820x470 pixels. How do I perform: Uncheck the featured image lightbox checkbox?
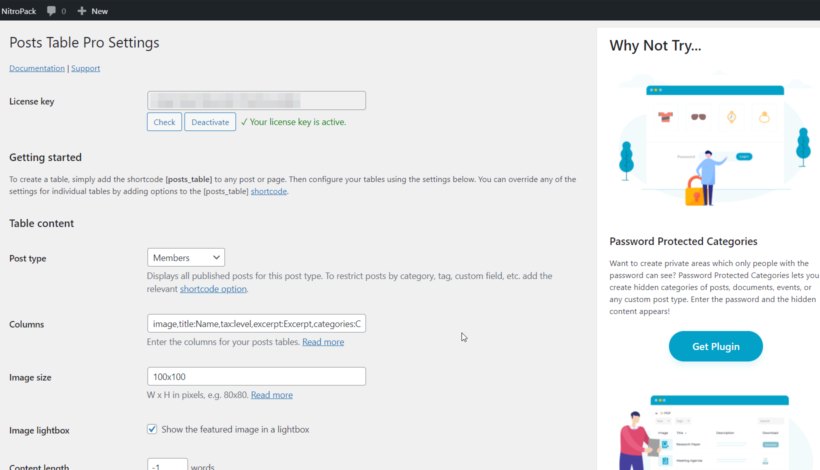tap(152, 429)
